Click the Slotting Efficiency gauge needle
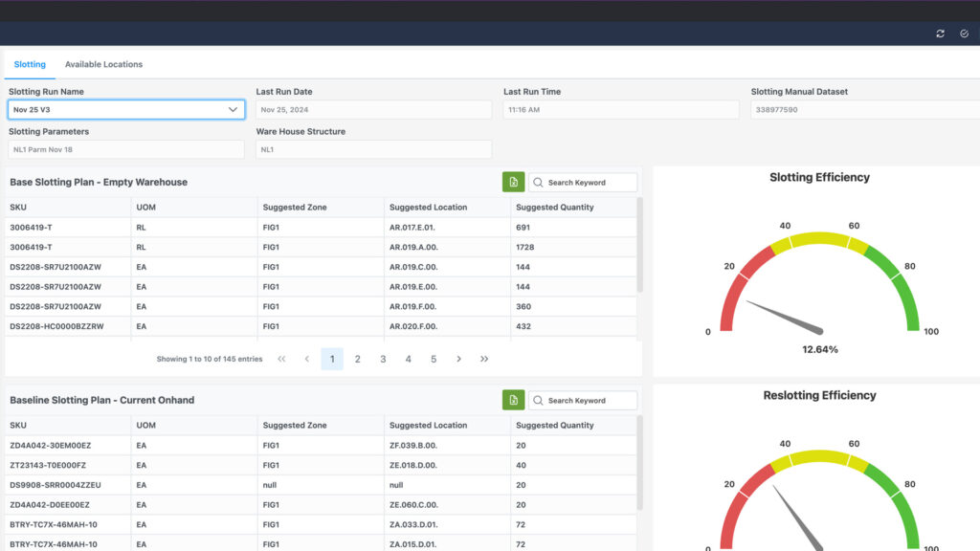Screen dimensions: 980x551 pos(785,318)
